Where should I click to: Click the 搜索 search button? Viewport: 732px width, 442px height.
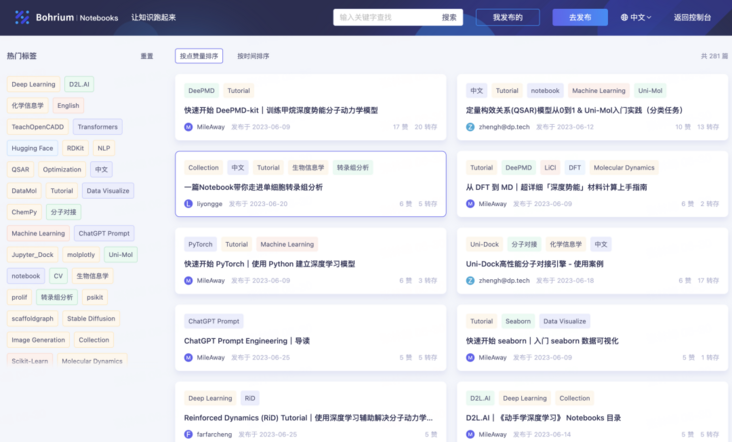tap(449, 17)
